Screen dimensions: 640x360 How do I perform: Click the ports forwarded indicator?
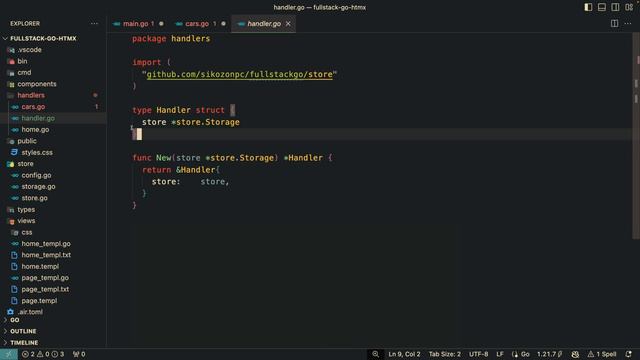click(x=79, y=354)
